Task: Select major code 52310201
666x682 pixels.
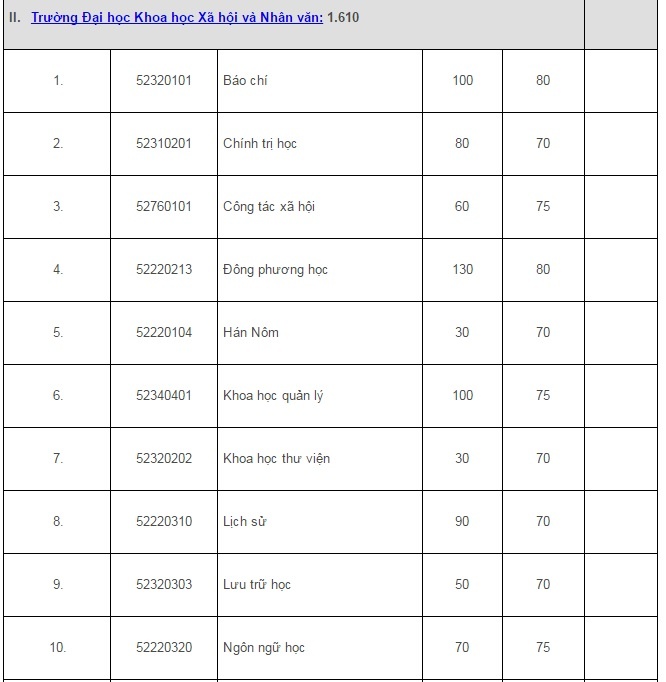Action: point(163,143)
